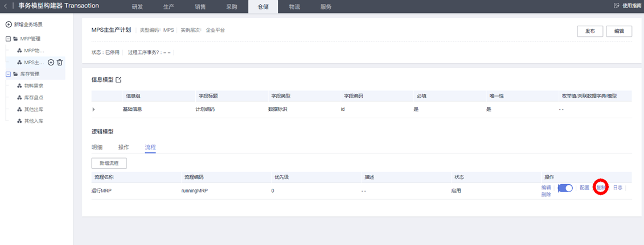Screen dimensions: 644x245
Task: Expand the 基础信息 row triangle
Action: [93, 109]
